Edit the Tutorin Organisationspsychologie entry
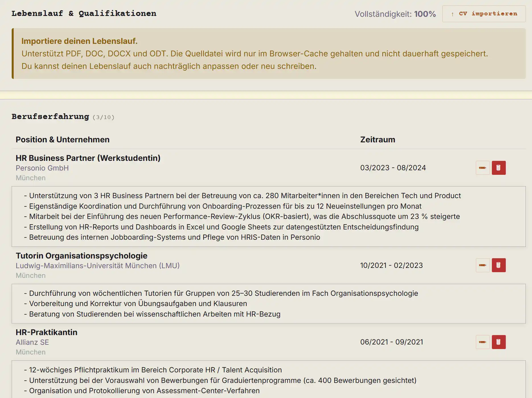The height and width of the screenshot is (398, 532). 483,265
